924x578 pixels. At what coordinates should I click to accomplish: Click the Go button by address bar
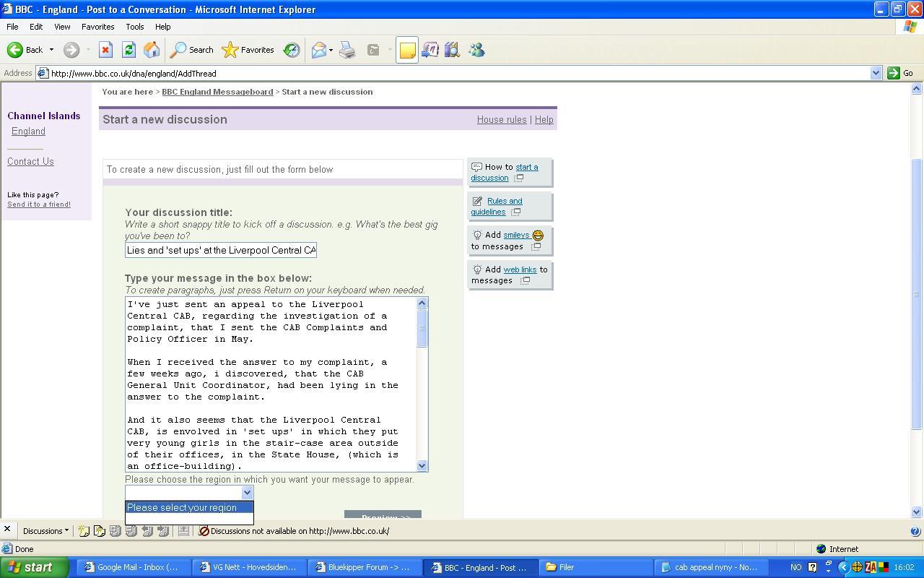click(x=900, y=73)
